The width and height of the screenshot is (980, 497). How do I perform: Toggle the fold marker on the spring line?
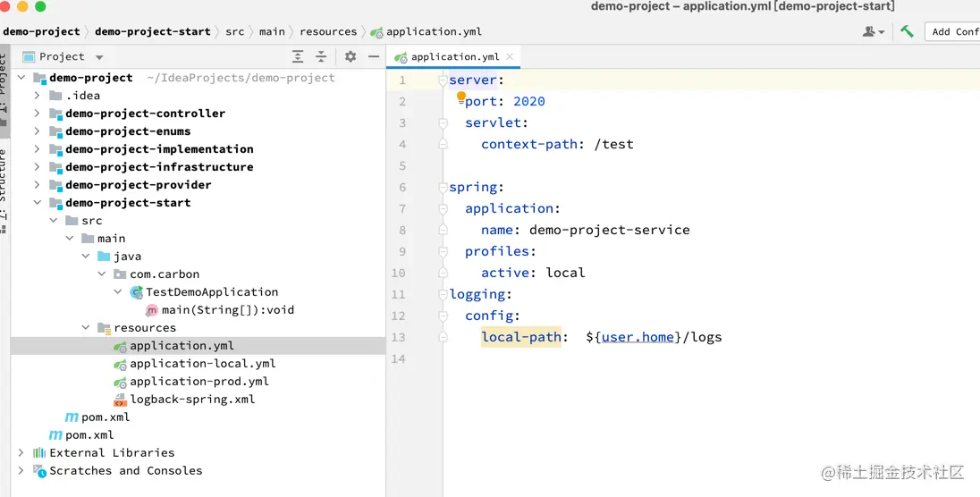click(x=443, y=188)
